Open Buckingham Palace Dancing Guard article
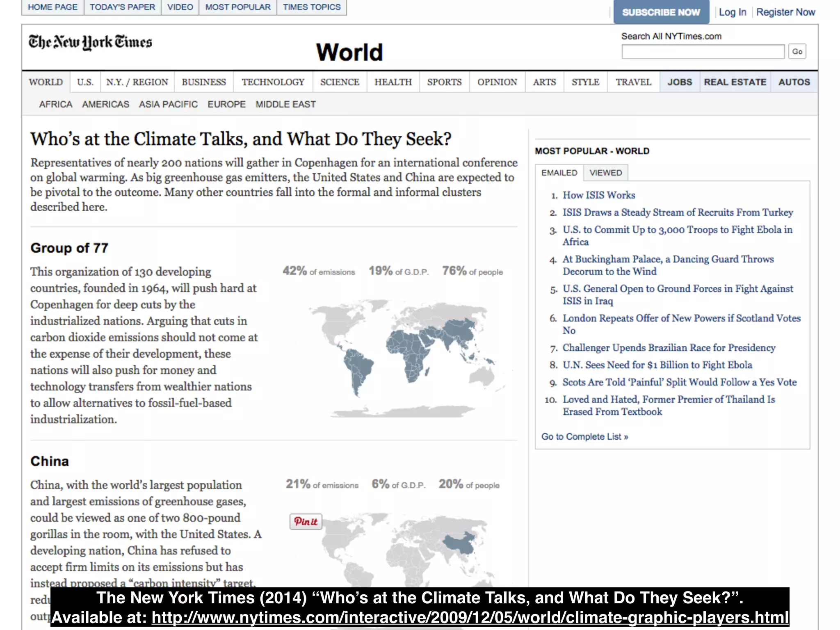 668,265
